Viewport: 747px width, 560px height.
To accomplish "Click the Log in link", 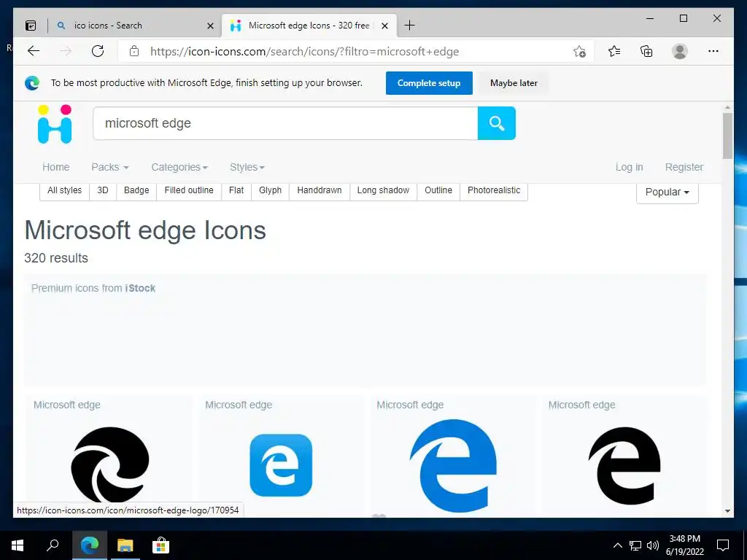I will tap(629, 167).
